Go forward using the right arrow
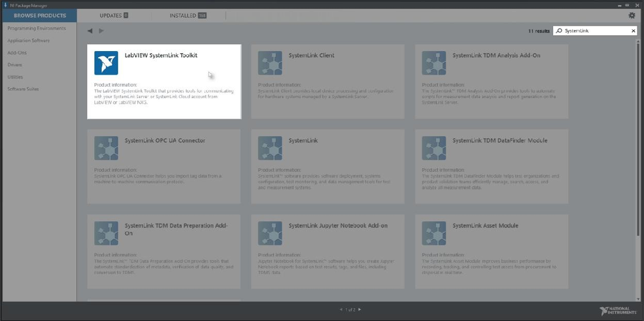The image size is (644, 321). pyautogui.click(x=101, y=31)
